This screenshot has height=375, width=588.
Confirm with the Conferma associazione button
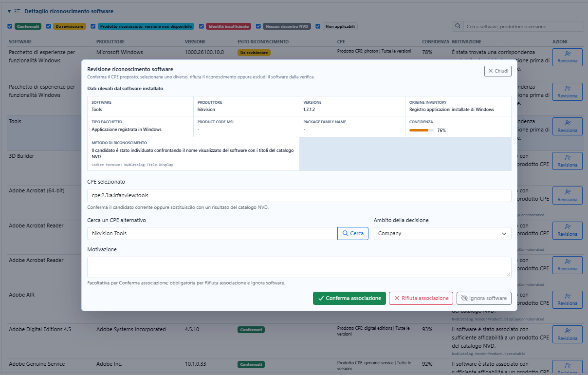point(349,298)
